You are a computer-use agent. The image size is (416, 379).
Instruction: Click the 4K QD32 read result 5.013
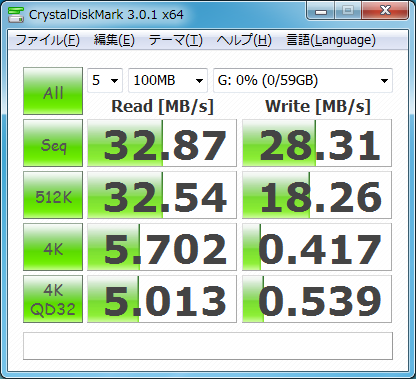[162, 299]
